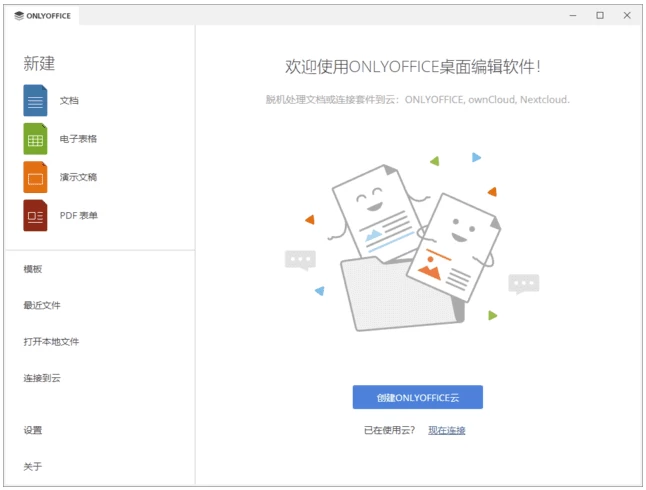The height and width of the screenshot is (490, 646).
Task: Create a new 演示文稿 via its label
Action: [78, 177]
